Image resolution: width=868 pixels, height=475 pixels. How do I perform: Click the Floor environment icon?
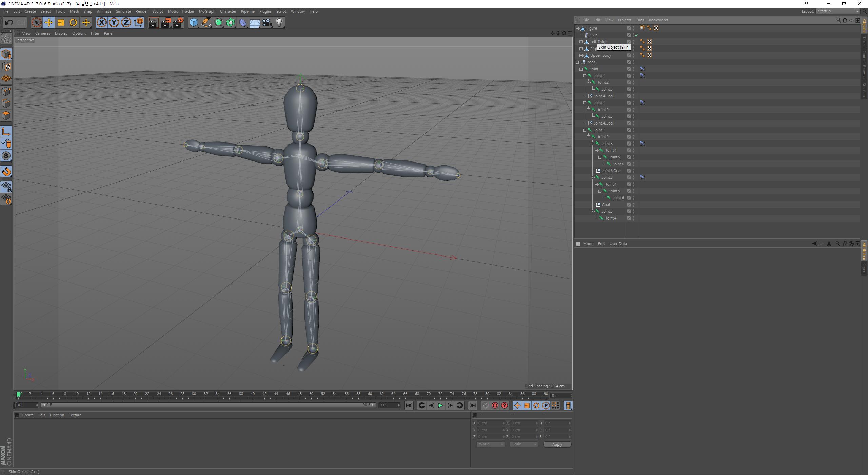(x=255, y=23)
